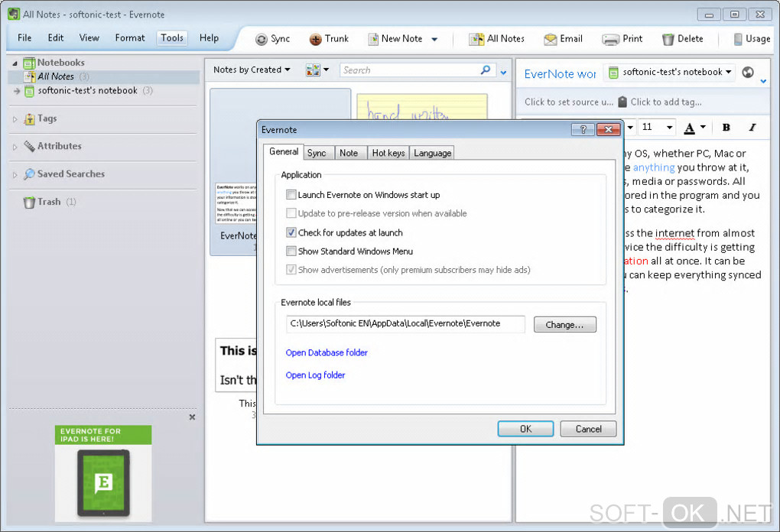This screenshot has width=780, height=532.
Task: Uncheck Check for updates at launch
Action: click(x=291, y=232)
